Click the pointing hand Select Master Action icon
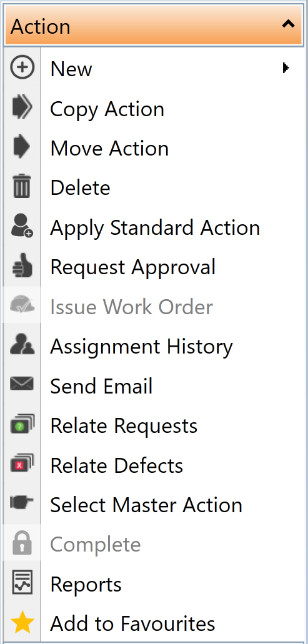The height and width of the screenshot is (644, 308). (x=22, y=503)
